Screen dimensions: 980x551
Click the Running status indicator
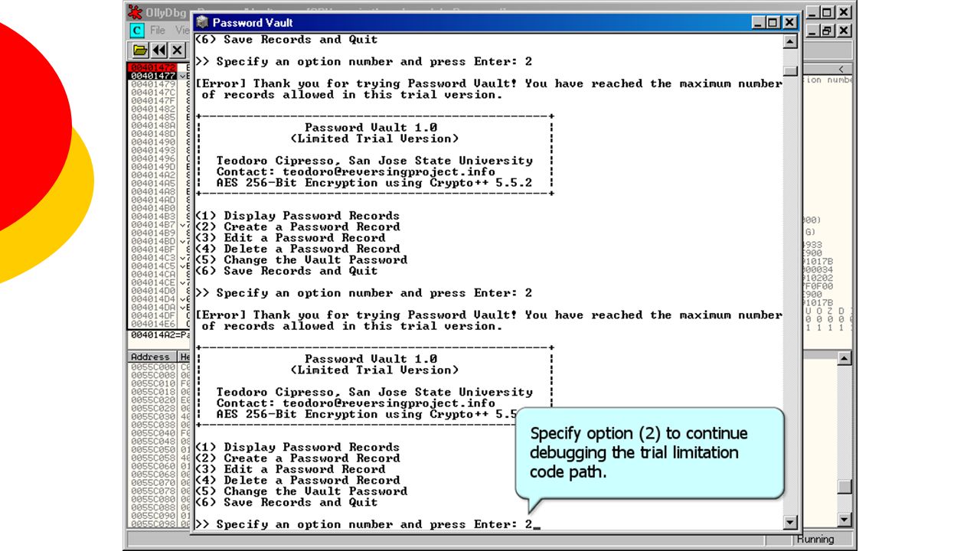click(x=815, y=540)
